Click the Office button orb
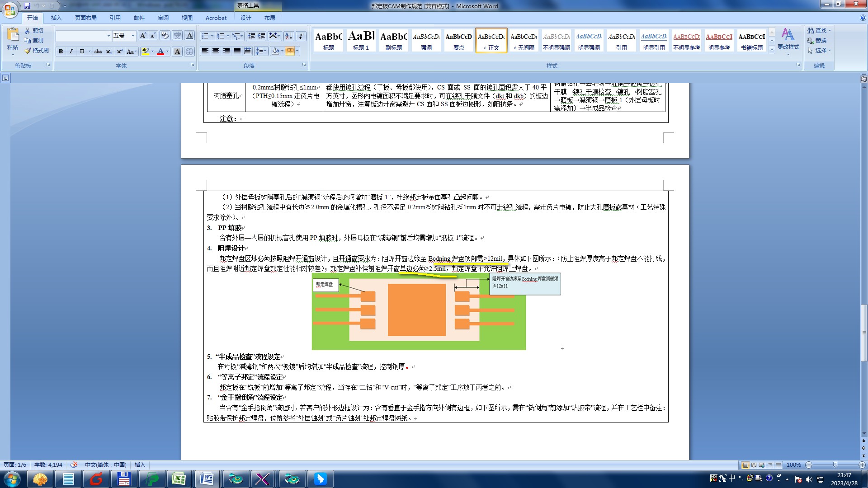Screen dimensions: 868x488 pos(10,9)
